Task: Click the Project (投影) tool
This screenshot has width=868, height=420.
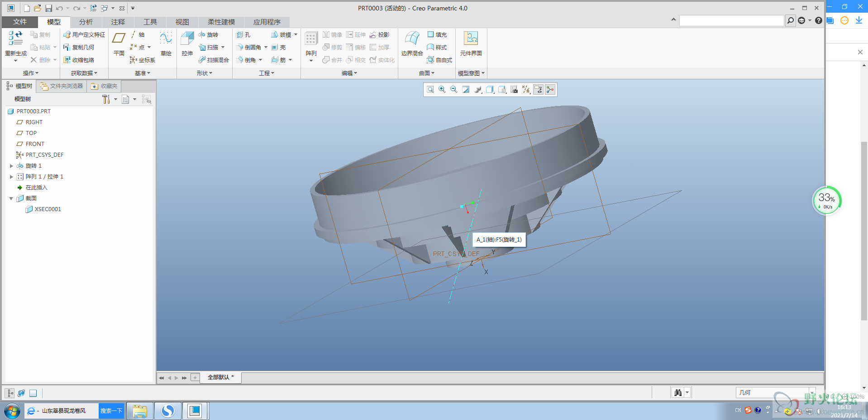Action: pos(379,34)
